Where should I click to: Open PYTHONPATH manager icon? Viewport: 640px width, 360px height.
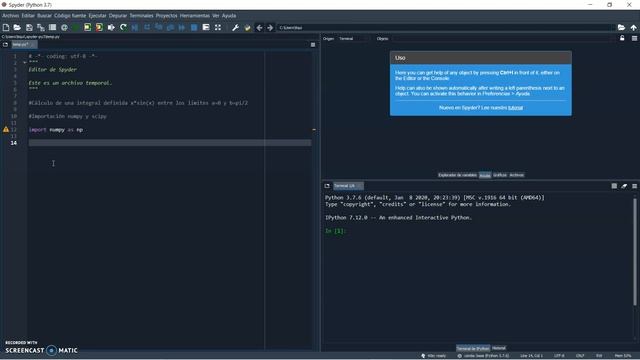pyautogui.click(x=247, y=27)
